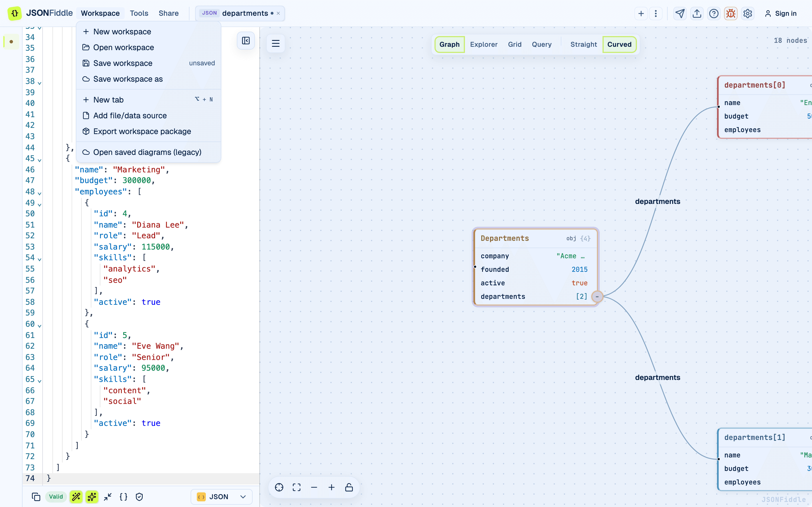Screen dimensions: 812x507
Task: Collapse departments child nodes button
Action: [597, 296]
